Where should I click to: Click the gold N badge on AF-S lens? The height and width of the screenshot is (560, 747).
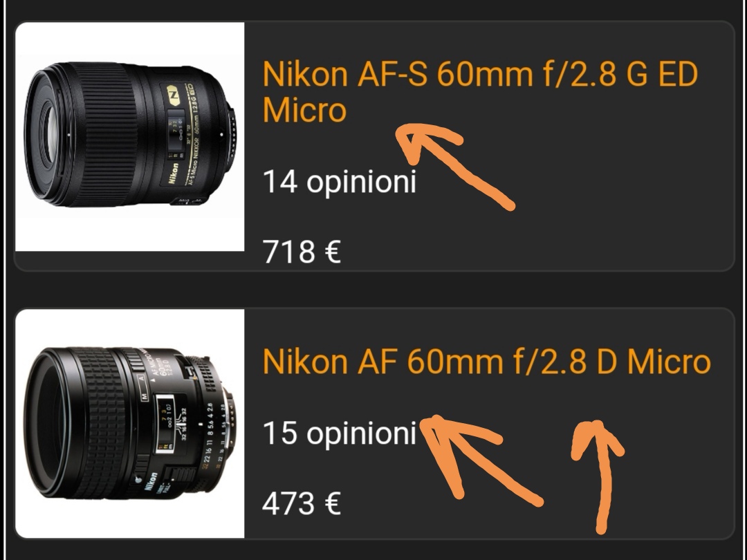174,96
